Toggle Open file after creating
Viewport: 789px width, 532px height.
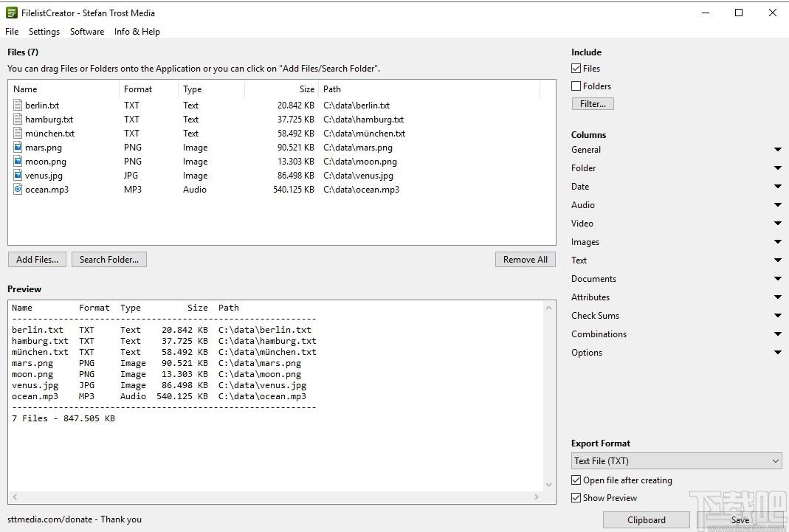pos(576,480)
